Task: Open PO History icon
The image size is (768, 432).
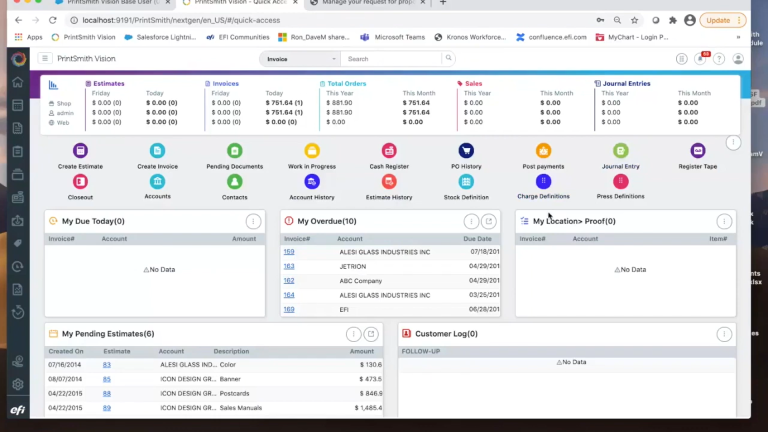Action: click(x=466, y=151)
